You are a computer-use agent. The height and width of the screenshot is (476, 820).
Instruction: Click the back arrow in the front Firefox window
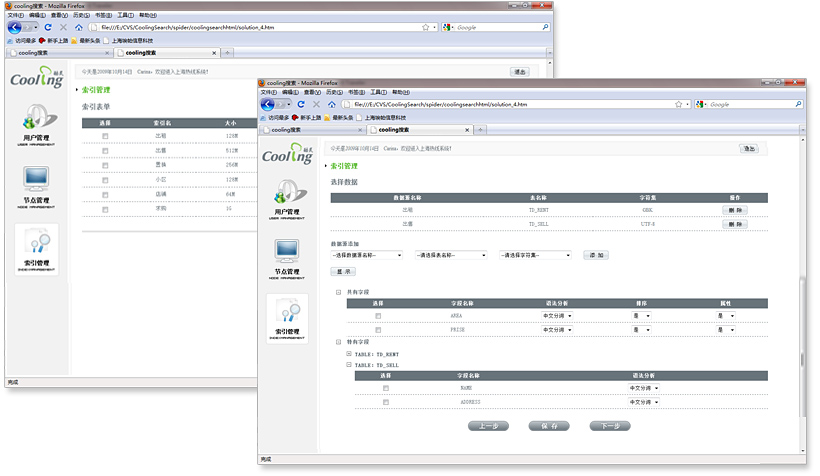[x=267, y=104]
